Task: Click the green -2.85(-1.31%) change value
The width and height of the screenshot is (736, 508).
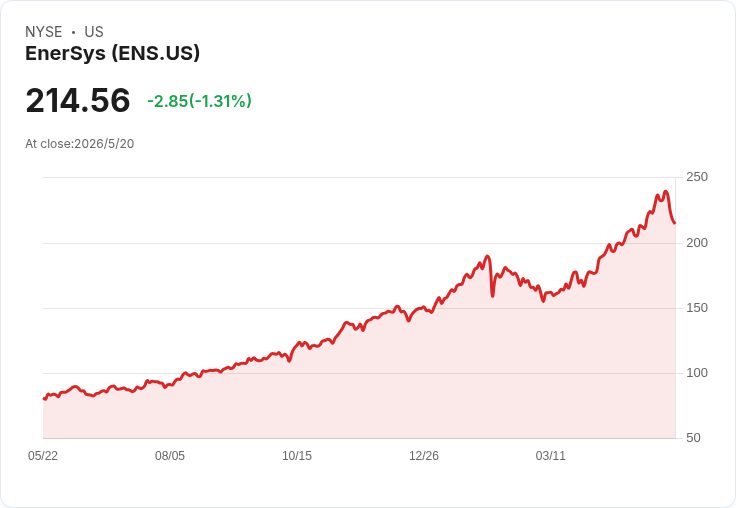Action: point(199,101)
